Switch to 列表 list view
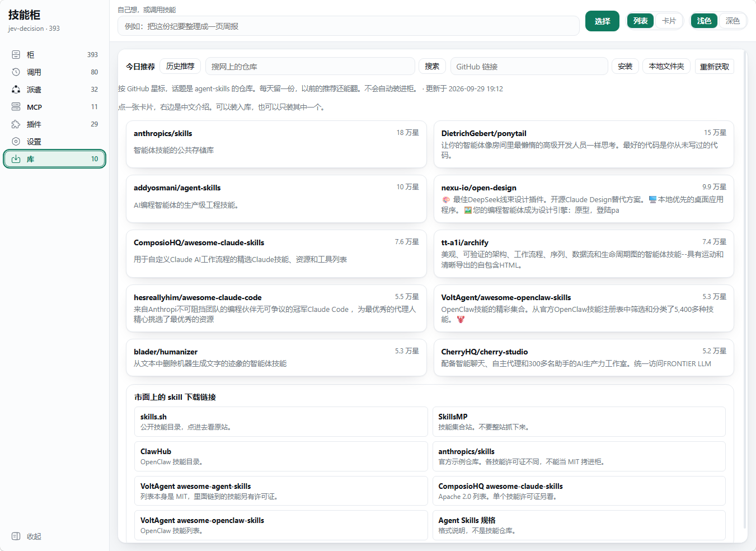Screen dimensions: 756x551 click(x=640, y=21)
